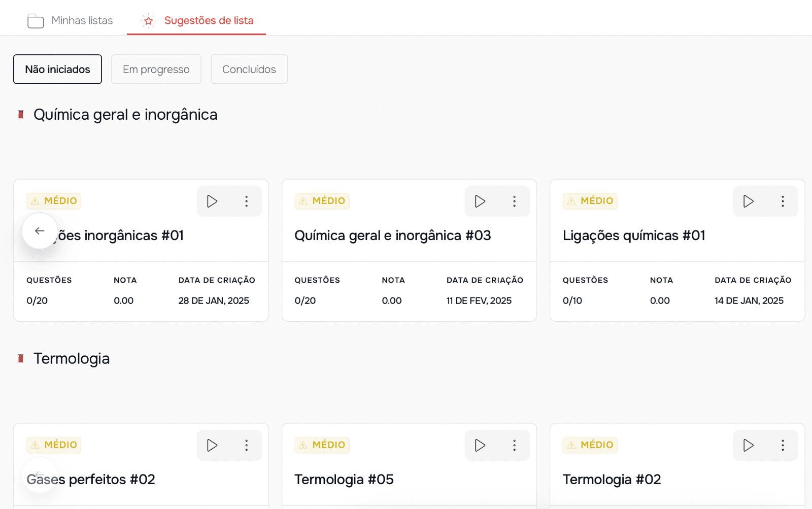Select the Sugestões de lista tab

[x=196, y=21]
